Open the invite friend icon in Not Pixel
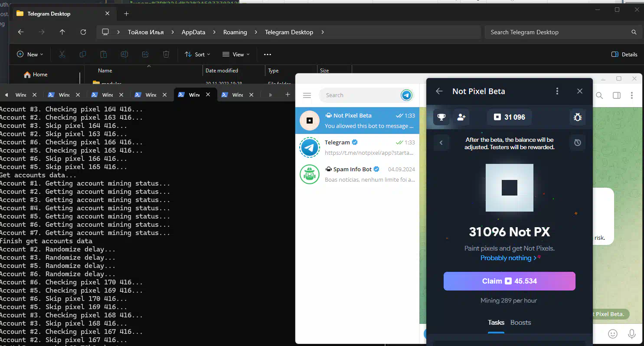This screenshot has height=346, width=644. 461,117
